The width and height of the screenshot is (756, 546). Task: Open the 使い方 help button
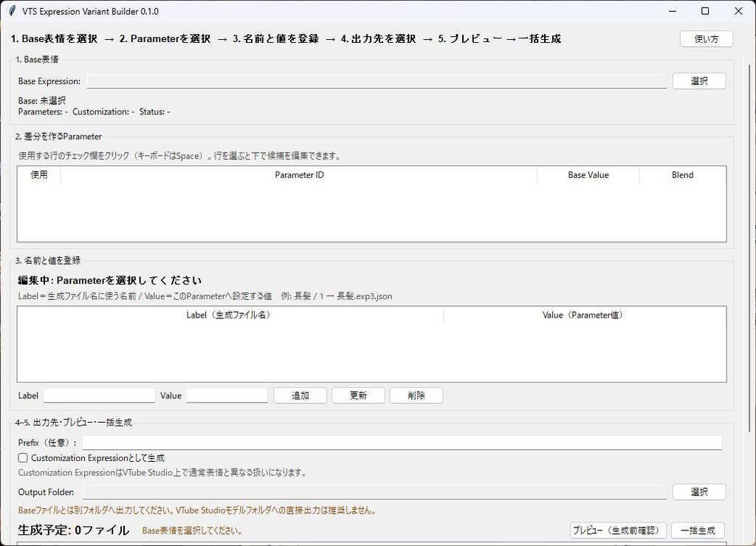(707, 39)
